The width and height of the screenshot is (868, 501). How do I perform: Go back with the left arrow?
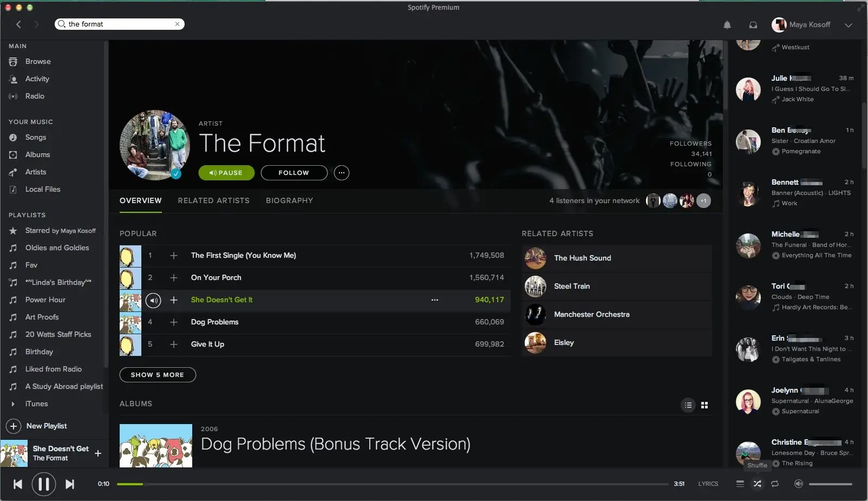pos(18,24)
